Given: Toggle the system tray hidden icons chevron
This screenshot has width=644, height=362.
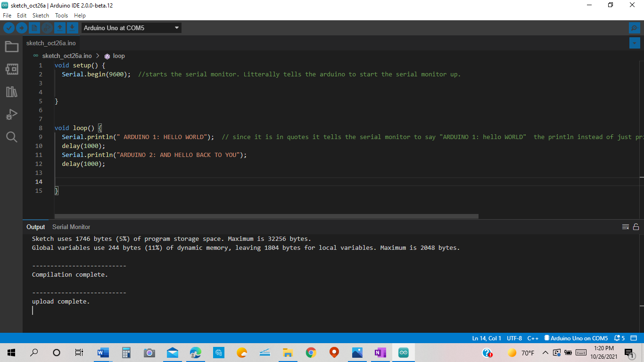Looking at the screenshot, I should tap(545, 352).
